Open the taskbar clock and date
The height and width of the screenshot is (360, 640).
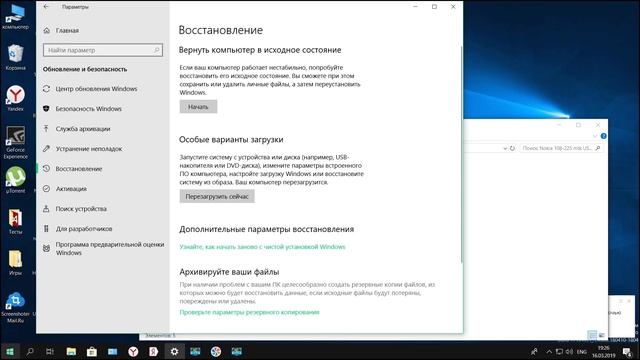tap(604, 351)
